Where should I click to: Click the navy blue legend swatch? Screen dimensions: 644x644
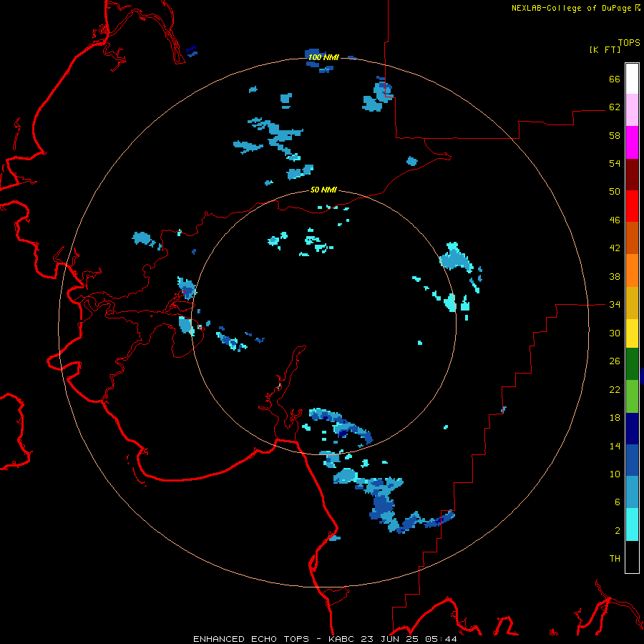coord(632,429)
